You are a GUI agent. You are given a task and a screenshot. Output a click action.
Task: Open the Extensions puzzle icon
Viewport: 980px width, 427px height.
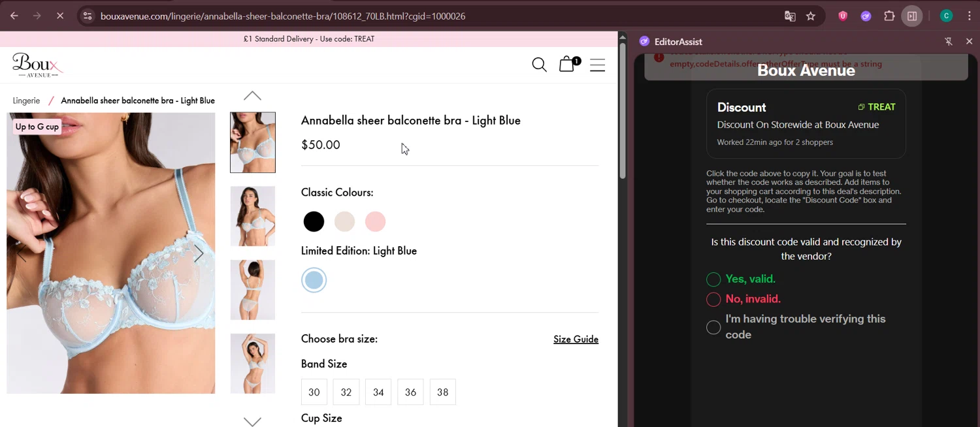click(889, 16)
